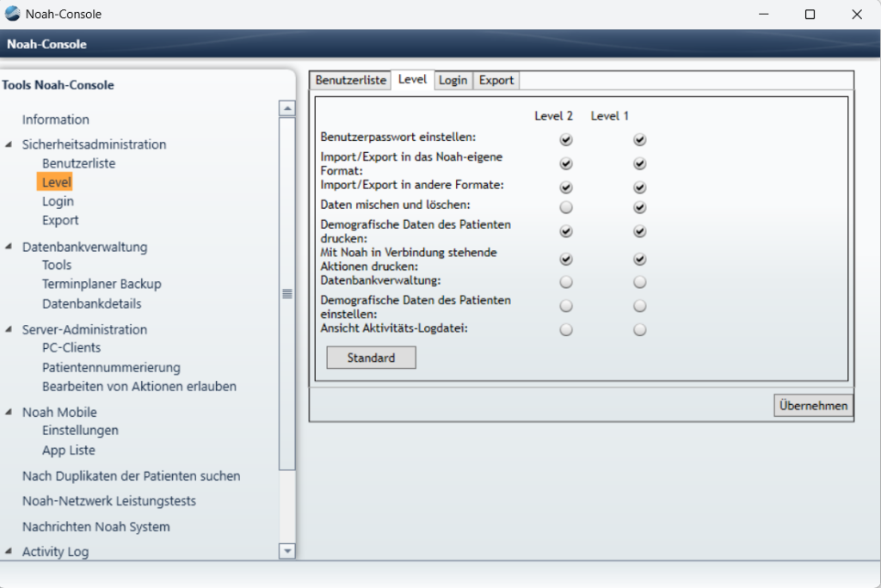The image size is (881, 588).
Task: Uncheck Level 2 Benutzerpasswort einstellen checkbox
Action: 566,139
